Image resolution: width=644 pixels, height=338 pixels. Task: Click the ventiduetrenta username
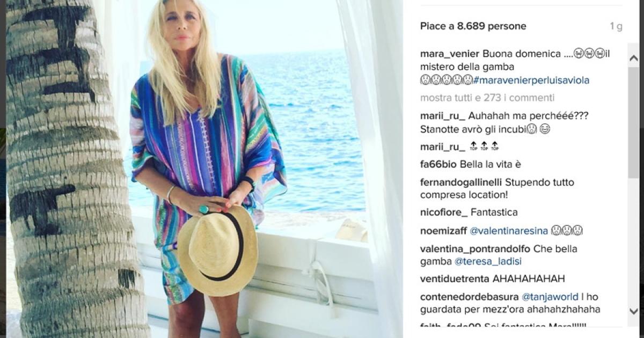click(455, 279)
